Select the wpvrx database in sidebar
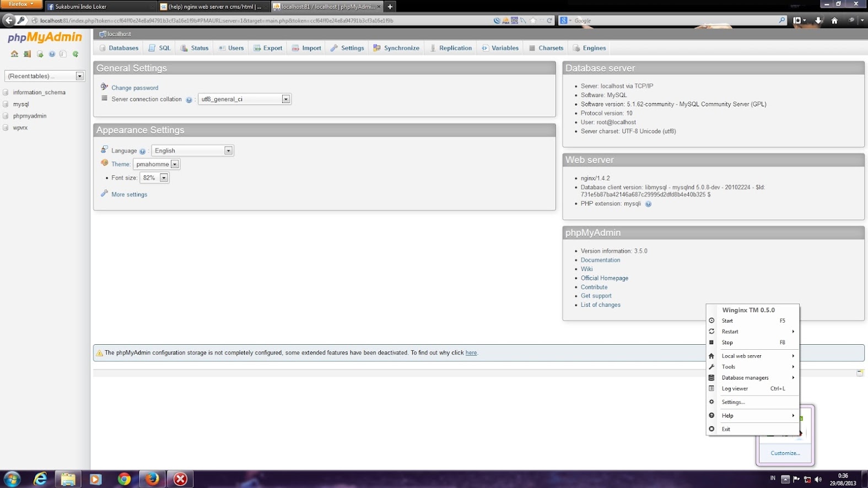The image size is (868, 488). 20,128
